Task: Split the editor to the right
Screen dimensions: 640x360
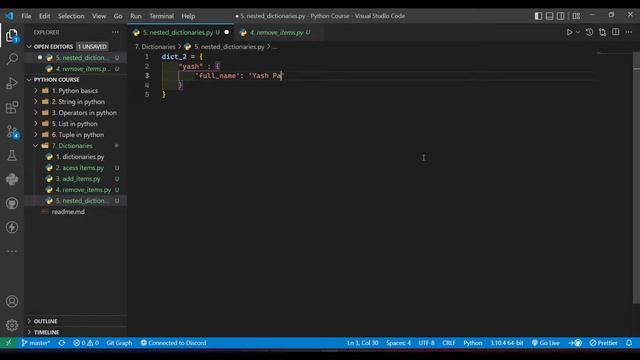Action: 616,32
